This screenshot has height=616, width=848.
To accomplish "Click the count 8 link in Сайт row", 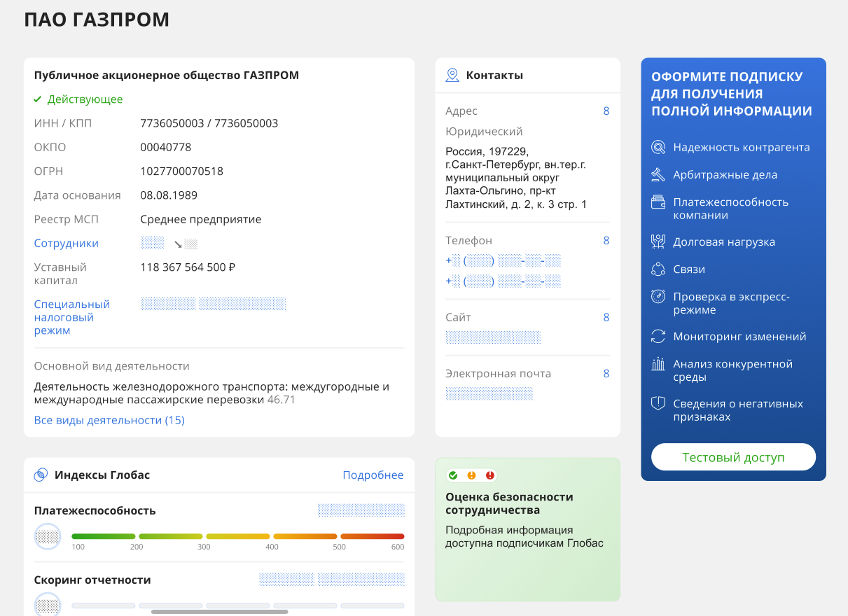I will pos(606,318).
